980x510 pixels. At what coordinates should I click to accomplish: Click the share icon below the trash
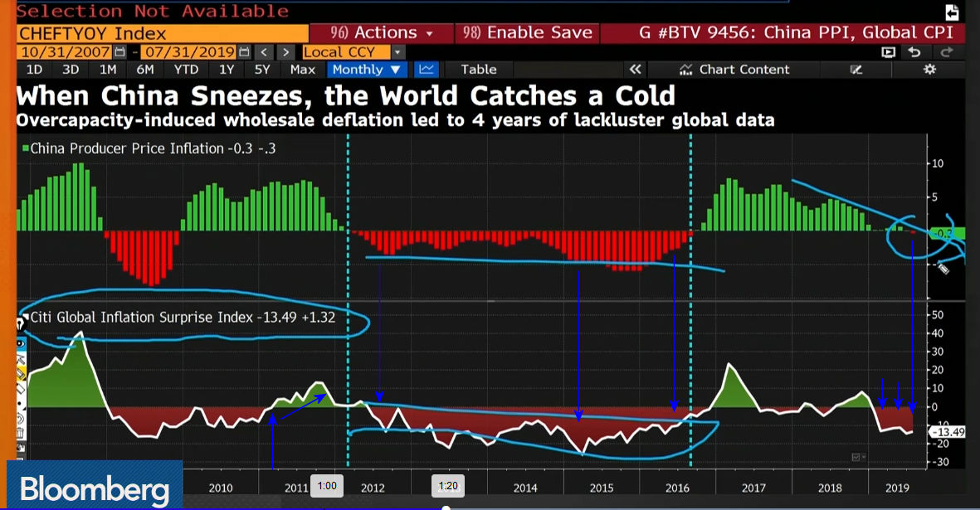(x=21, y=448)
